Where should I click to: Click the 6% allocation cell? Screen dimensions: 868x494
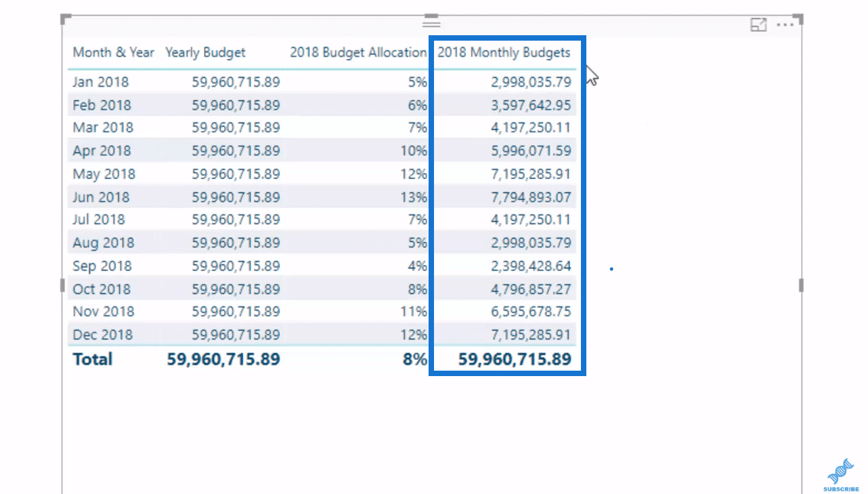point(418,105)
